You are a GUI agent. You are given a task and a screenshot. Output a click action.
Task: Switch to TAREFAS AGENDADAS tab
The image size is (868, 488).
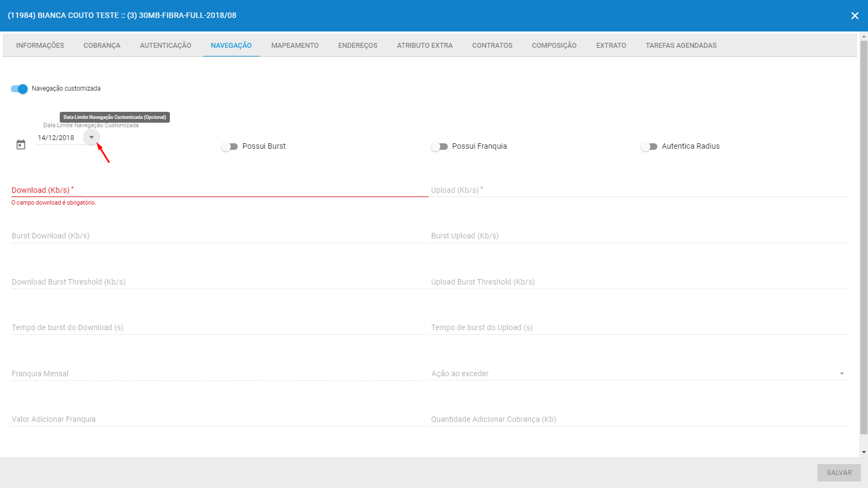[x=681, y=46]
